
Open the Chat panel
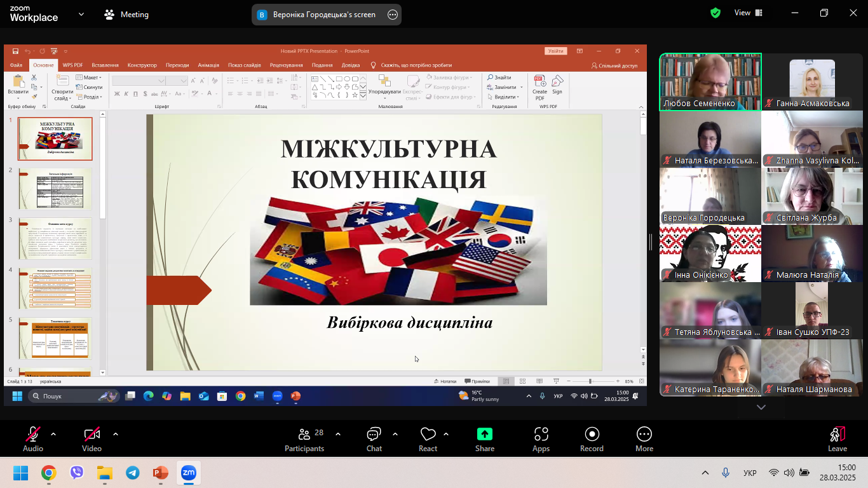[x=374, y=438]
